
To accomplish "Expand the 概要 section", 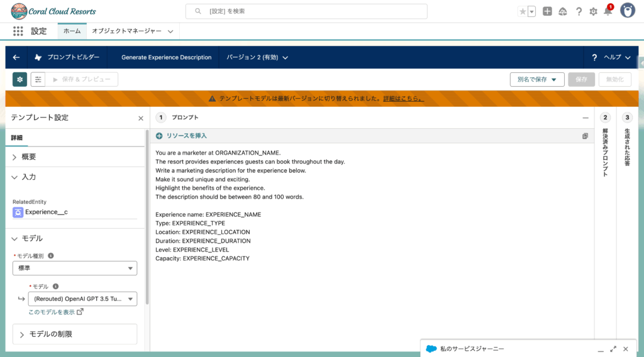I will point(14,157).
